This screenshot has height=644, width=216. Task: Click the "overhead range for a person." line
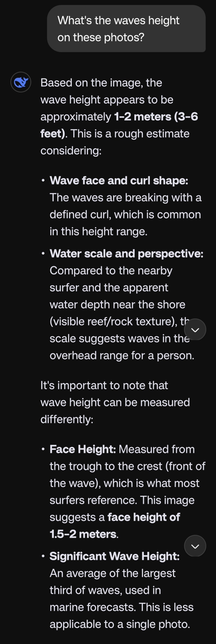(122, 355)
